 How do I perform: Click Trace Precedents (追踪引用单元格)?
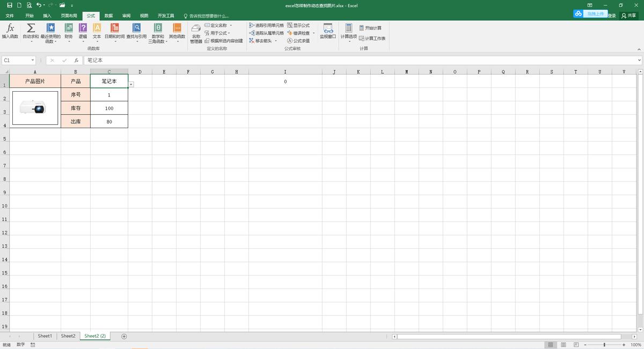tap(266, 25)
